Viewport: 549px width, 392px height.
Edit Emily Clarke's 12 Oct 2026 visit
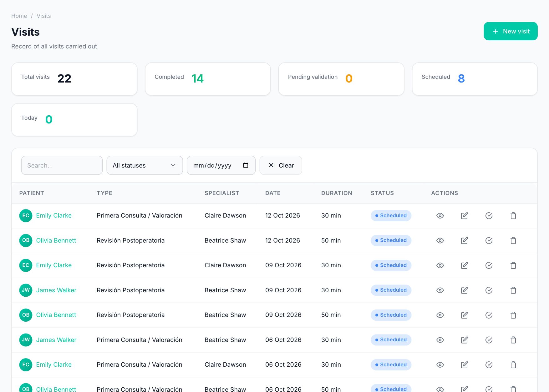464,216
